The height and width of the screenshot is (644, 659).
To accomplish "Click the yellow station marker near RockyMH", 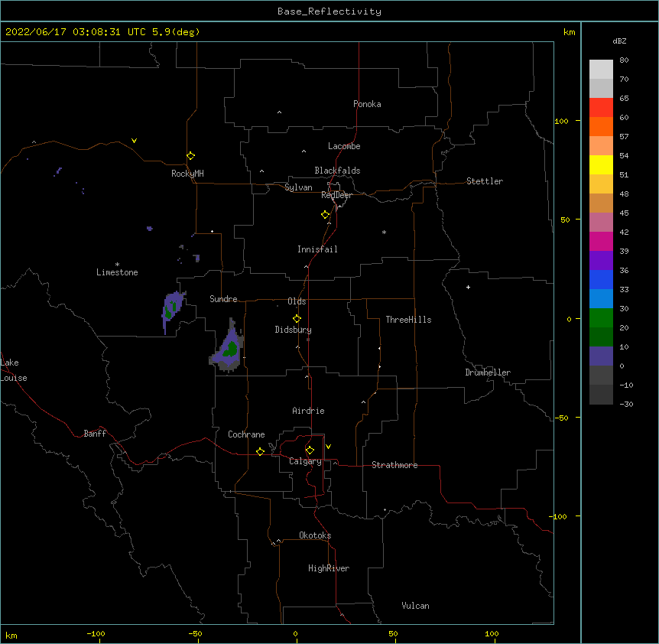I will [x=191, y=156].
